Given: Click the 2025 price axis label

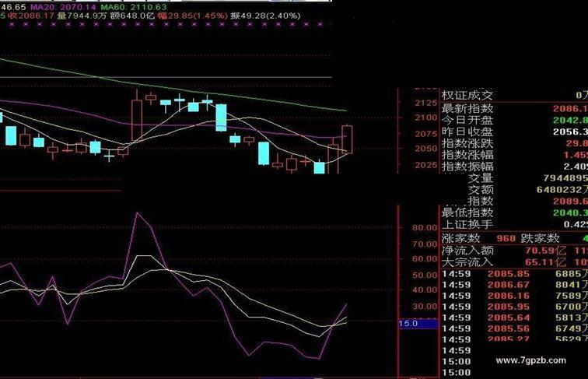Looking at the screenshot, I should pyautogui.click(x=426, y=165).
